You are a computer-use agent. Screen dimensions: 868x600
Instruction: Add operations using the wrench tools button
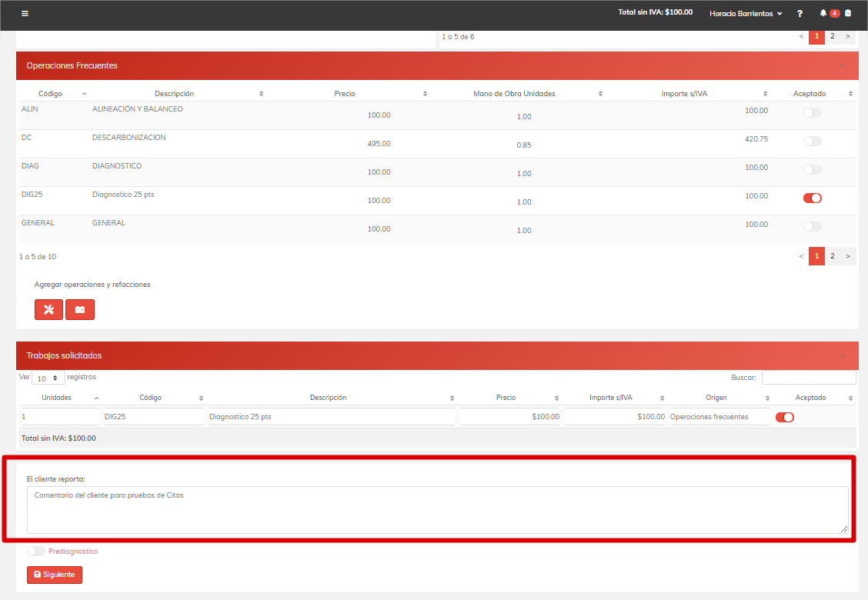(x=48, y=309)
